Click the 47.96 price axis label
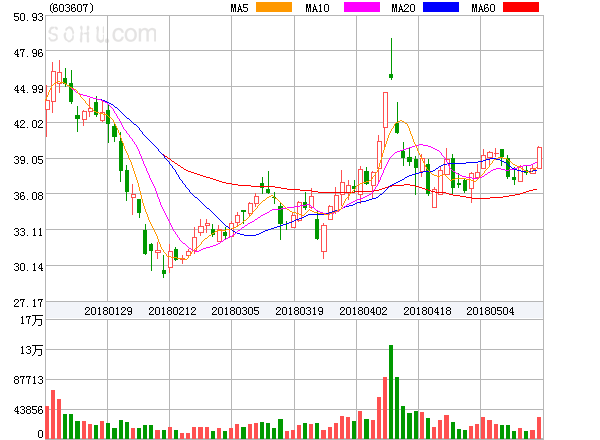The image size is (600, 440). [28, 53]
